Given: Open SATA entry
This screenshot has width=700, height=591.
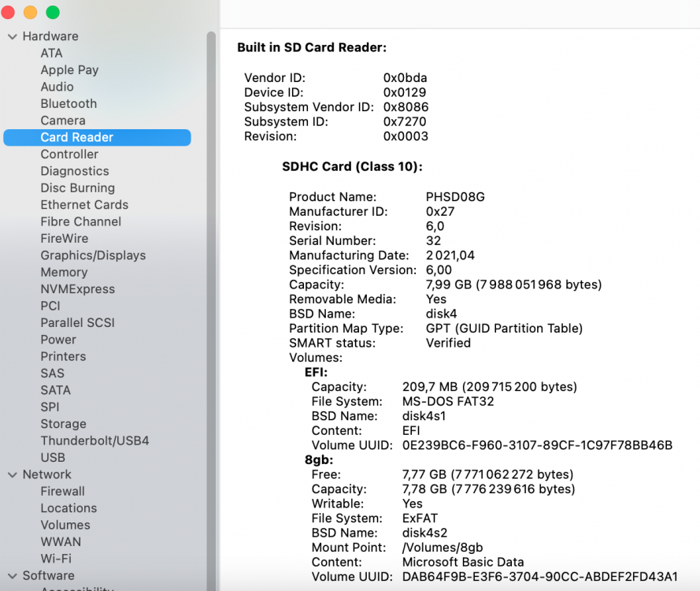Looking at the screenshot, I should (55, 390).
